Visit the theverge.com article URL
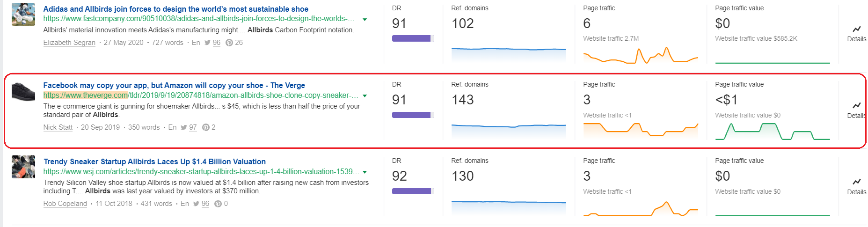 pos(201,95)
